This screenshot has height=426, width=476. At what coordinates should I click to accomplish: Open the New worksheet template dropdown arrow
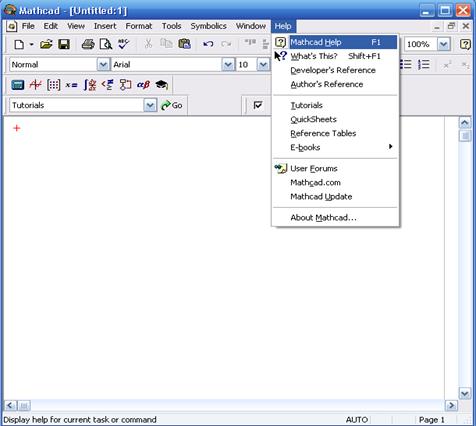pos(31,44)
